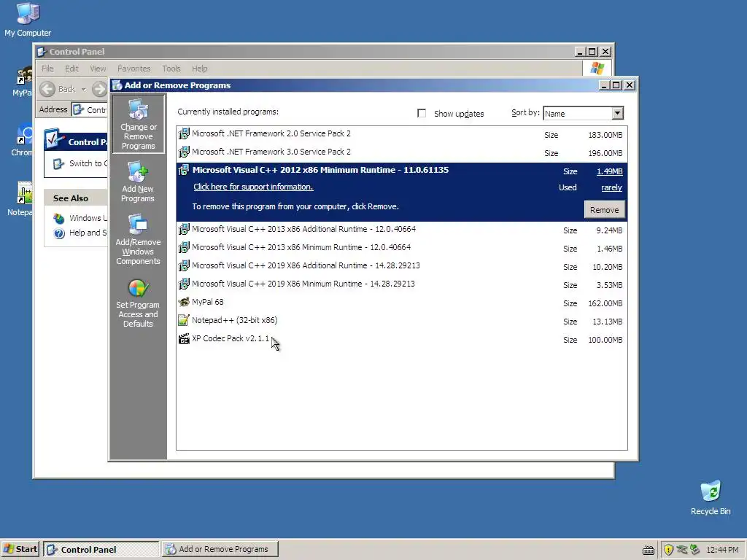This screenshot has width=747, height=560.
Task: Open the Sort by dropdown
Action: [x=617, y=113]
